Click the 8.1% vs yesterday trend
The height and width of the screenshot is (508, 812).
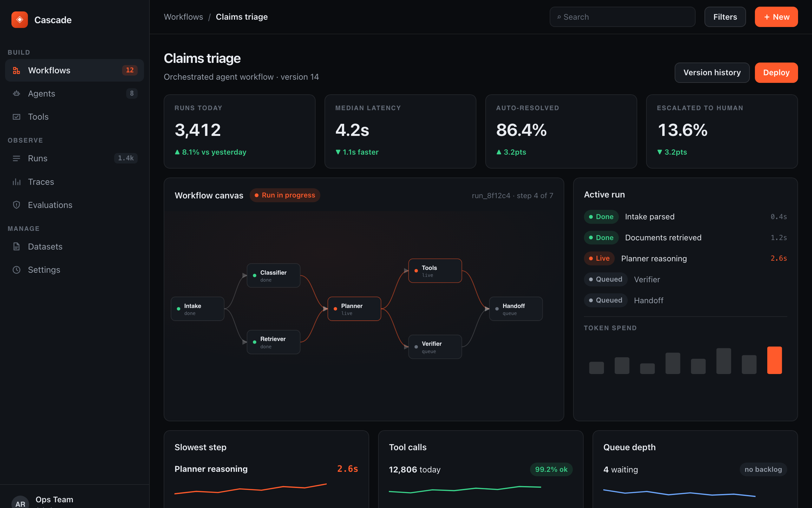[x=210, y=152]
